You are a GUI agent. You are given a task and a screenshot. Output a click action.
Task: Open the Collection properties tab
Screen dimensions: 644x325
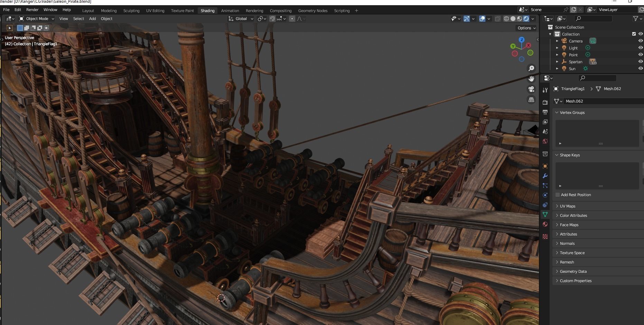click(545, 154)
